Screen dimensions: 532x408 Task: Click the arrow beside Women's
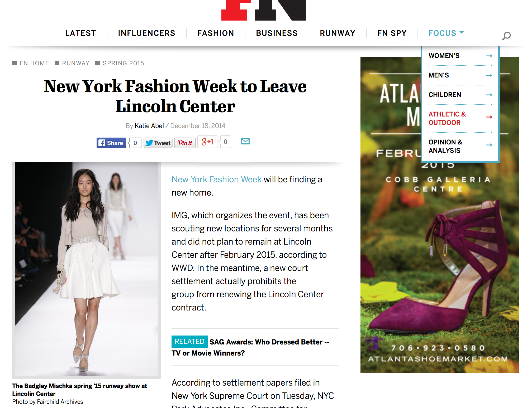click(489, 56)
